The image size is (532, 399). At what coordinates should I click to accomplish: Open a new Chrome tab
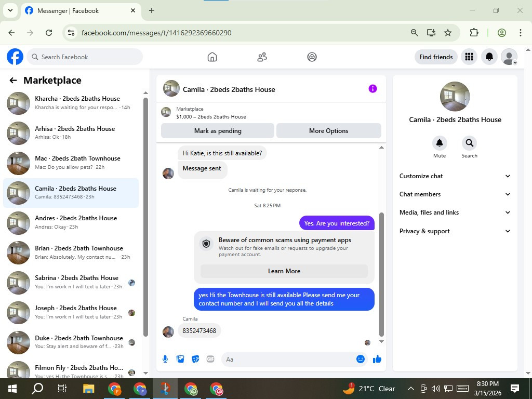click(152, 10)
